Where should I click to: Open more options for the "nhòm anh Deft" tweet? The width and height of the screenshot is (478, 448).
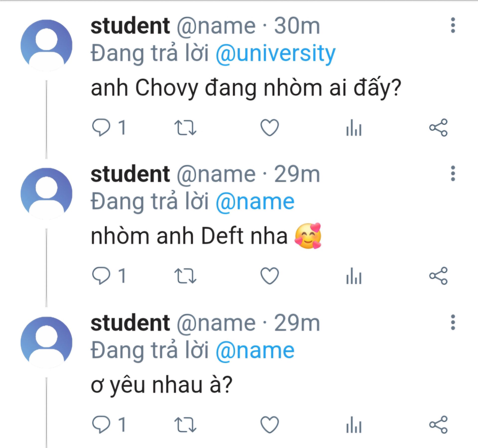(x=453, y=173)
